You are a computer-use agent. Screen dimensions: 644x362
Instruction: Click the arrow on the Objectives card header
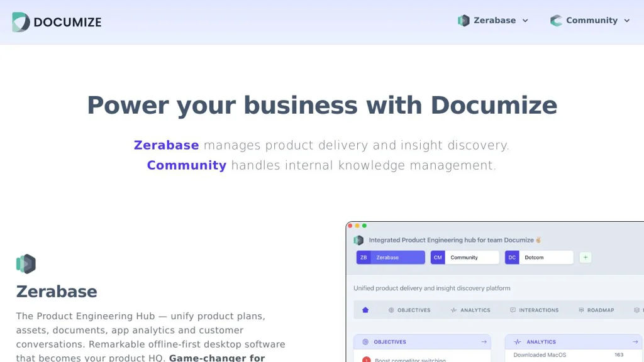click(484, 341)
